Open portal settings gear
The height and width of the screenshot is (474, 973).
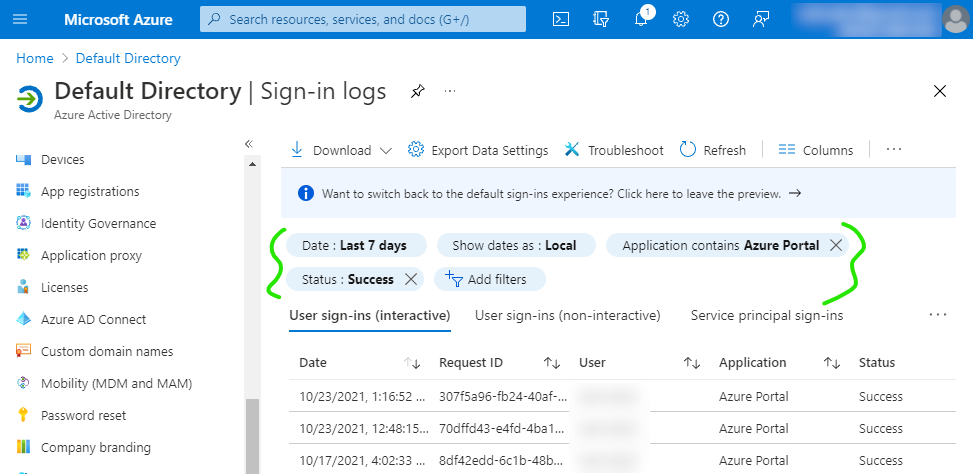(681, 19)
